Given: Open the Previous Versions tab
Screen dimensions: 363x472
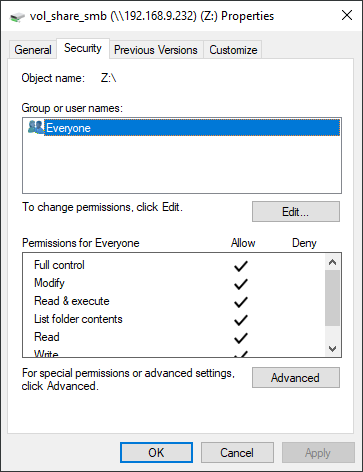Looking at the screenshot, I should pos(156,50).
